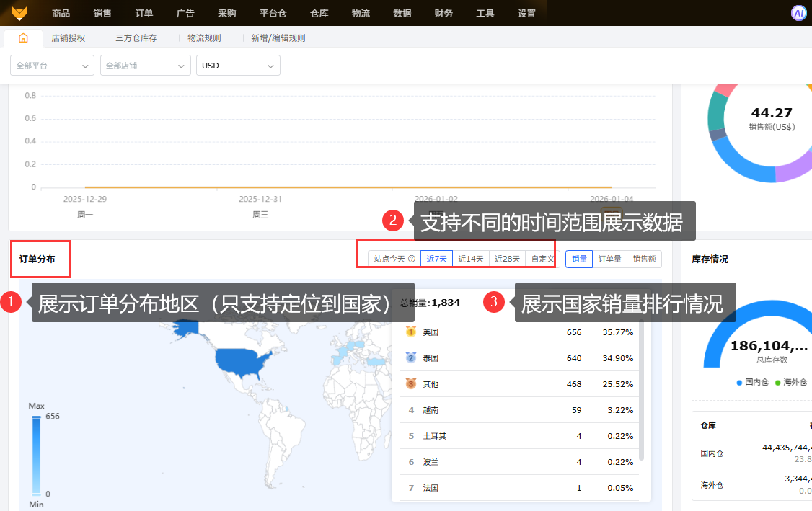Open the 广告 menu
Screen dimensions: 812x511
pyautogui.click(x=185, y=14)
